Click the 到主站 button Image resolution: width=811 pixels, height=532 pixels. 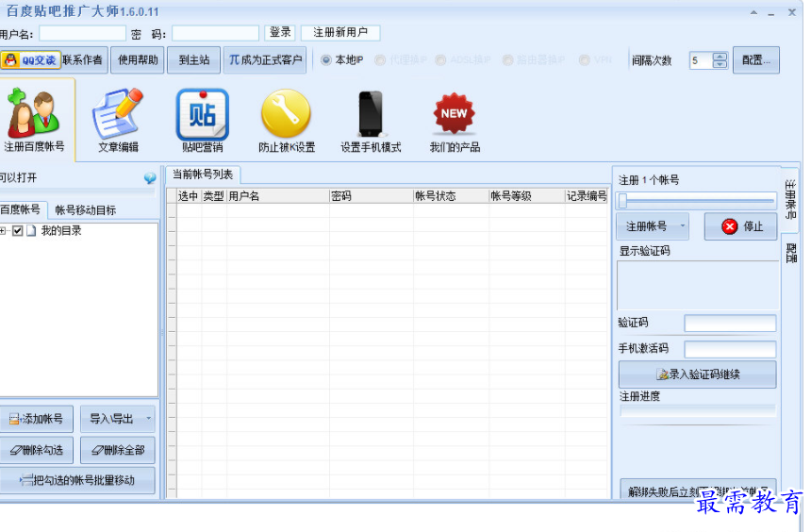coord(194,60)
